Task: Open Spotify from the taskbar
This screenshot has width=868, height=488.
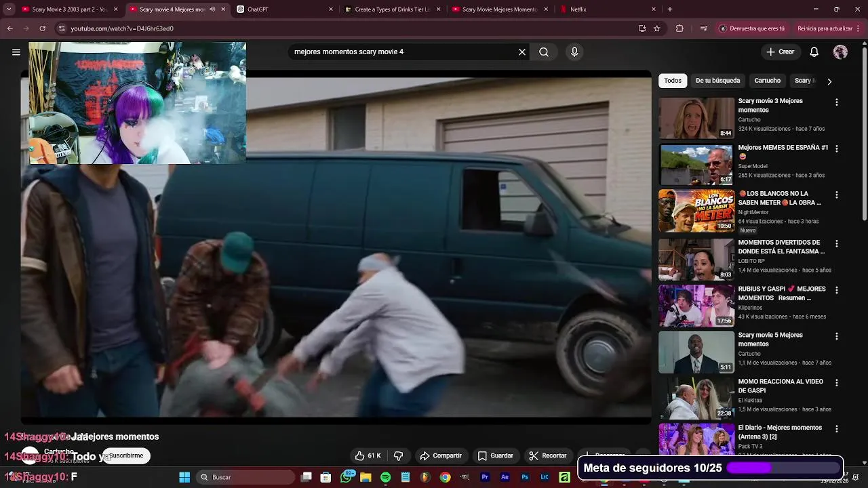Action: (x=385, y=477)
